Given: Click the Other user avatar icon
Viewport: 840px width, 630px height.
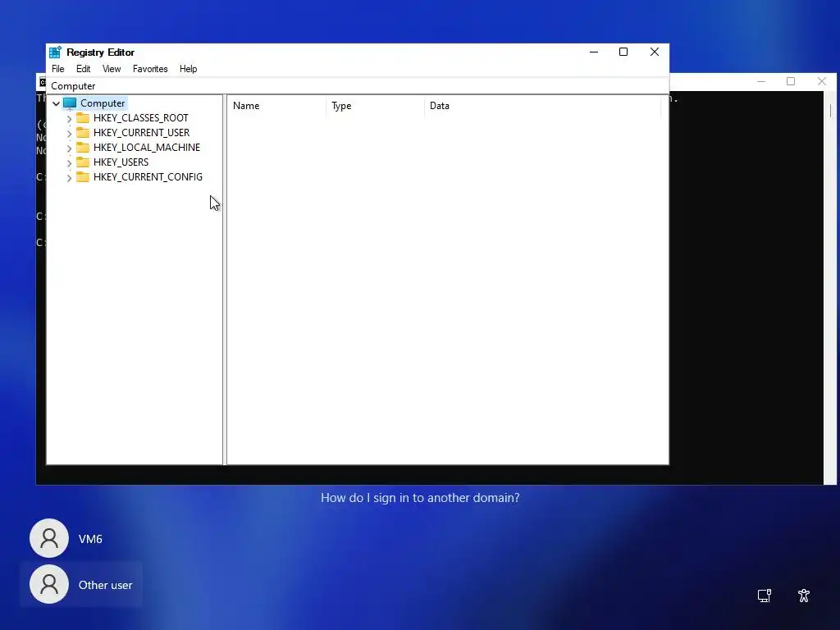Looking at the screenshot, I should [49, 584].
